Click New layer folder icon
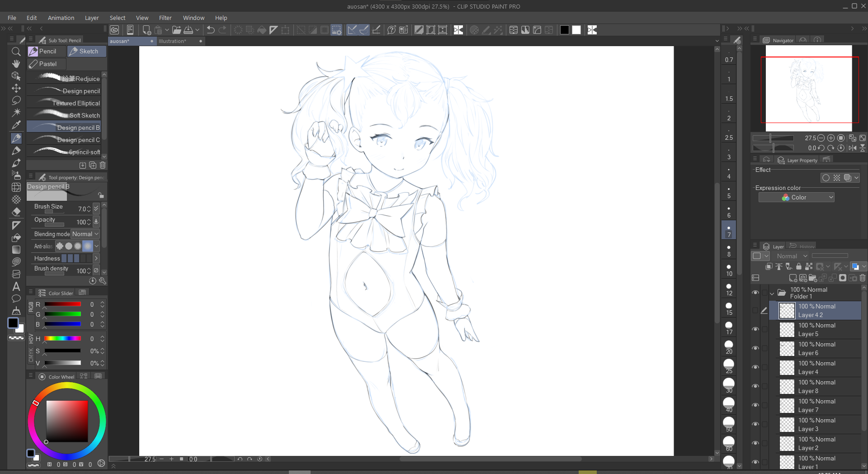 [812, 278]
